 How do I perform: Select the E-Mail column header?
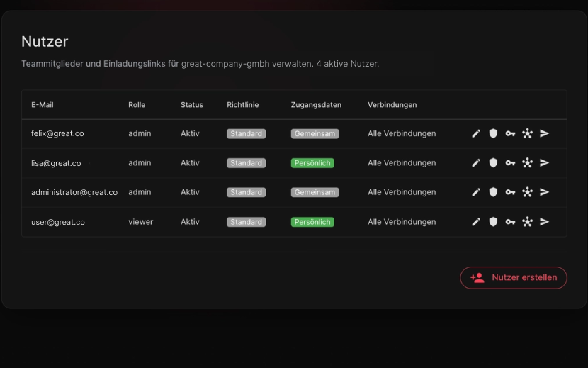[43, 105]
